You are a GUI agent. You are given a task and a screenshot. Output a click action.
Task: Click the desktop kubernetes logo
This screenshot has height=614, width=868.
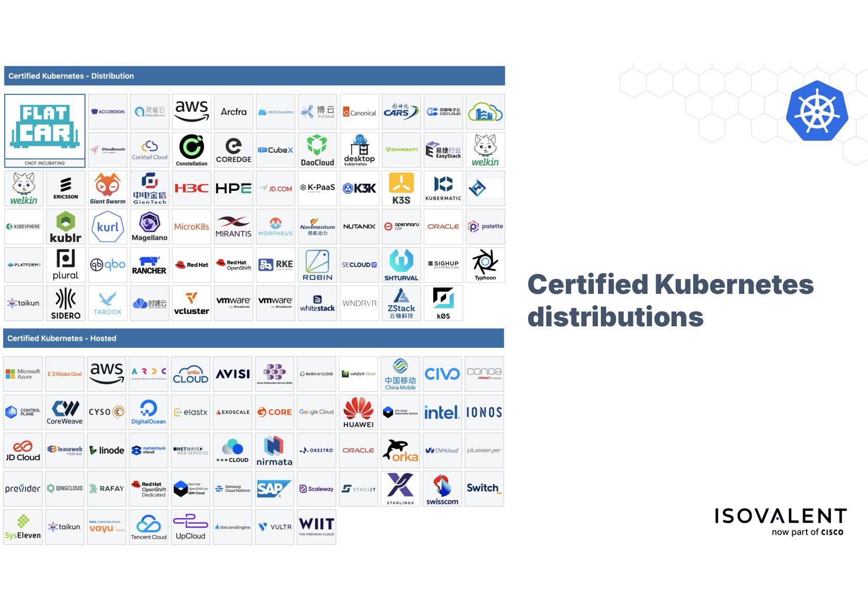[x=359, y=150]
